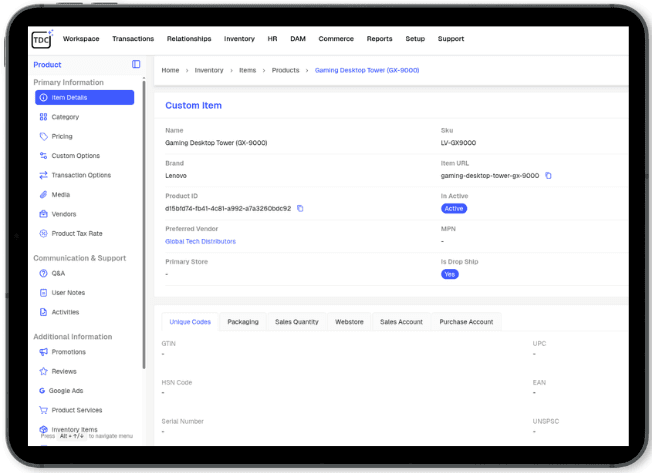Go to Inventory in breadcrumb

209,70
